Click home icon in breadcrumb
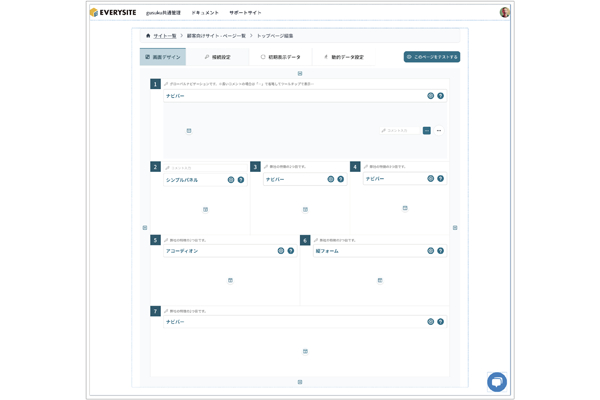The width and height of the screenshot is (600, 400). coord(148,36)
